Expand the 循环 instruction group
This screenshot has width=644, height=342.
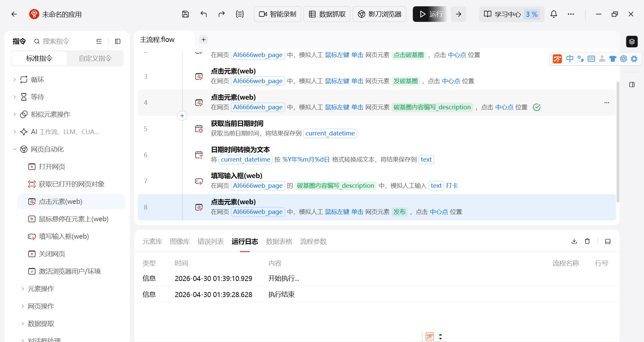point(14,79)
